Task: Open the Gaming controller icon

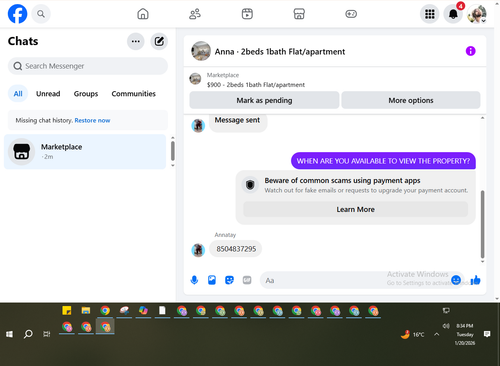Action: coord(351,14)
